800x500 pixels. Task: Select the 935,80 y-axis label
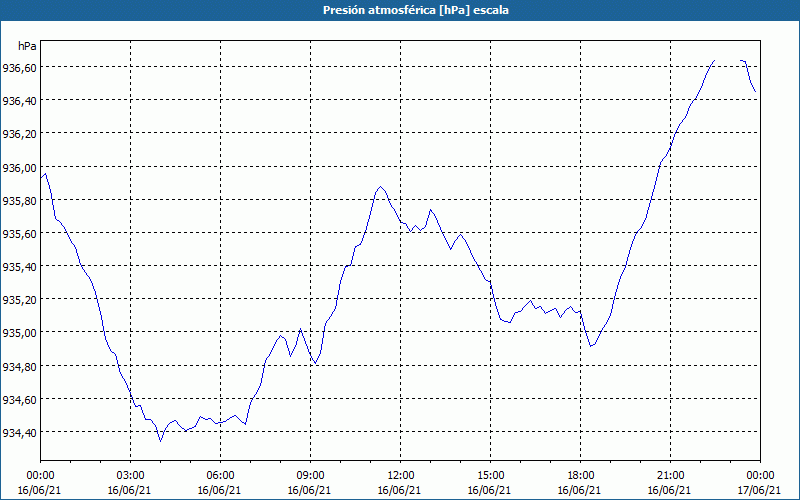[19, 200]
